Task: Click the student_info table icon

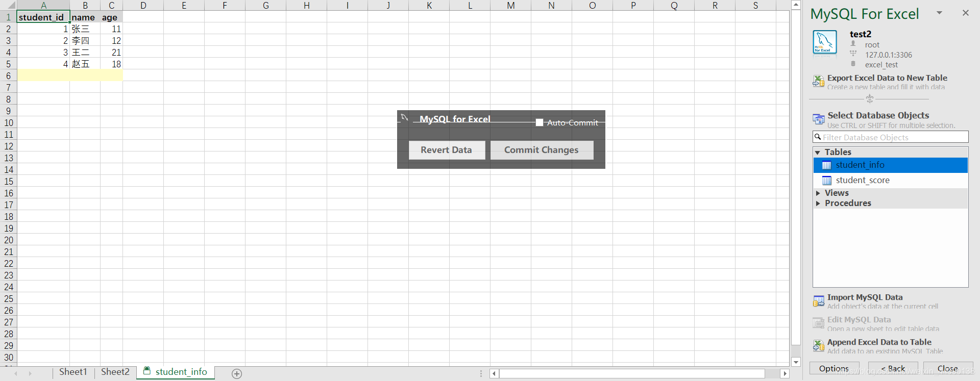Action: pyautogui.click(x=827, y=165)
